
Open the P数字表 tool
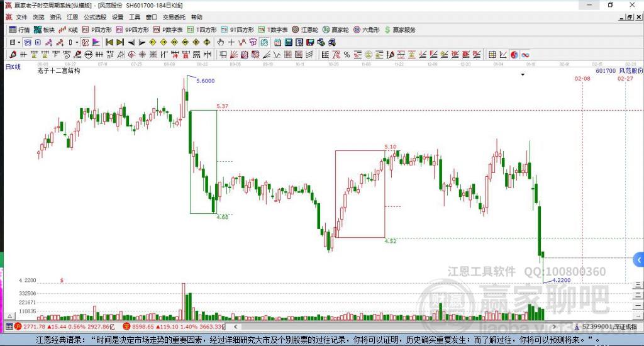click(168, 30)
